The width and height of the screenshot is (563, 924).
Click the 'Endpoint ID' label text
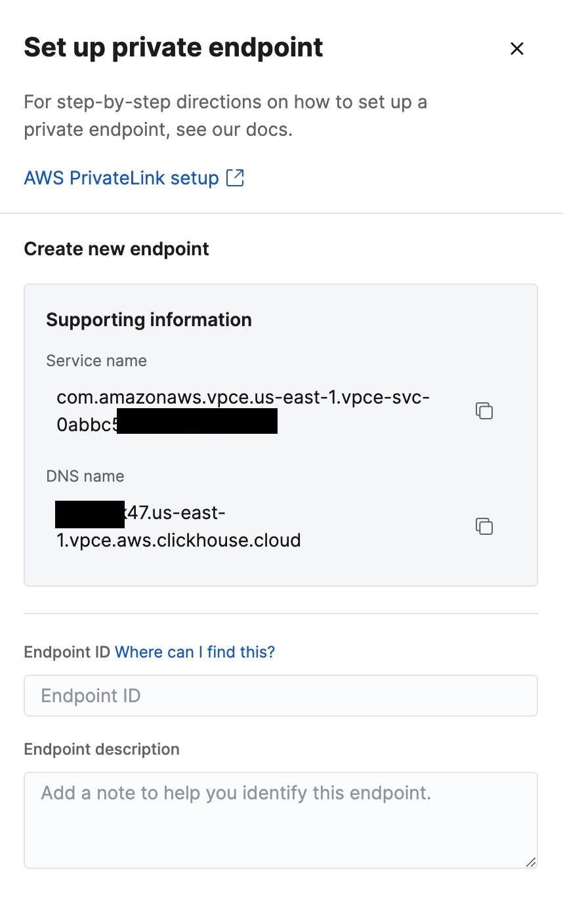coord(67,652)
